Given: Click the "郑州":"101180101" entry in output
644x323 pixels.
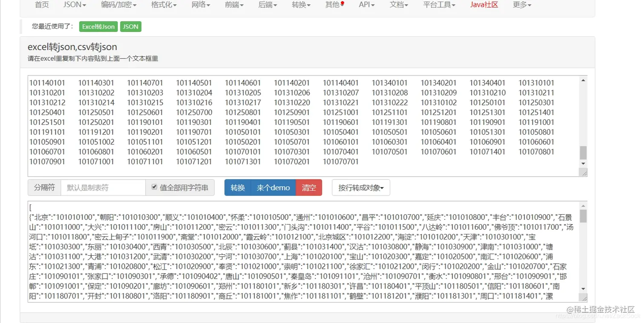Looking at the screenshot, I should click(250, 286).
